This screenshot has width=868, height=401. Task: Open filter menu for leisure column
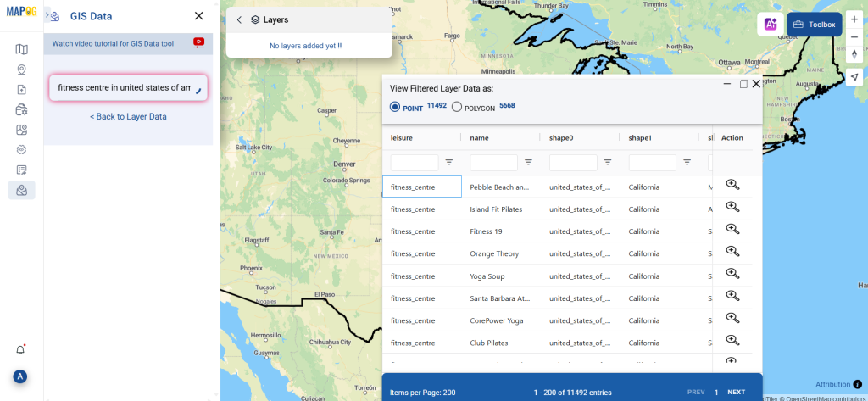[449, 162]
